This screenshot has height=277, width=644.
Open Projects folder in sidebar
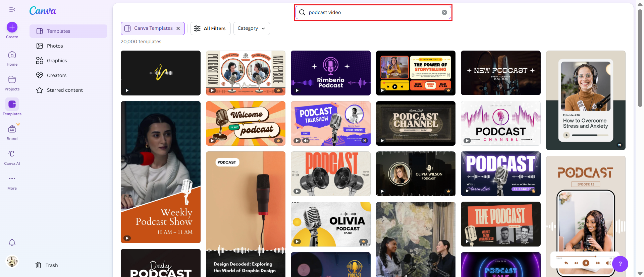coord(12,83)
